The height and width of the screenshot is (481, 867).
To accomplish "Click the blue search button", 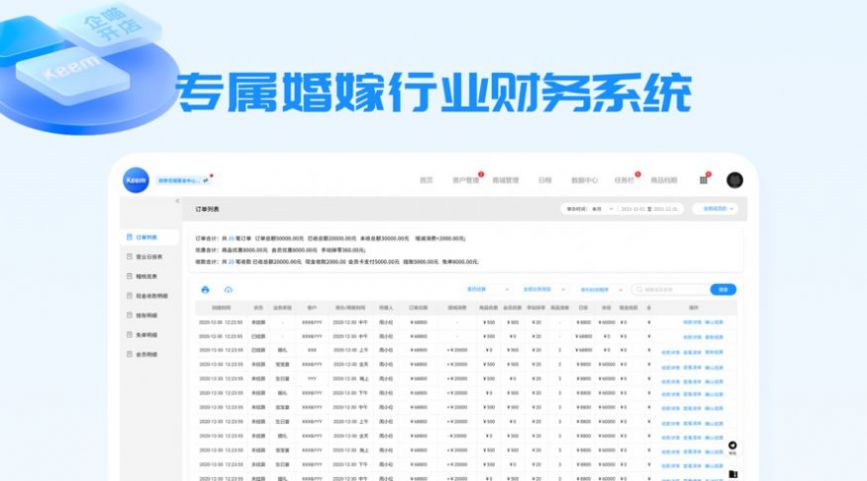I will point(723,290).
